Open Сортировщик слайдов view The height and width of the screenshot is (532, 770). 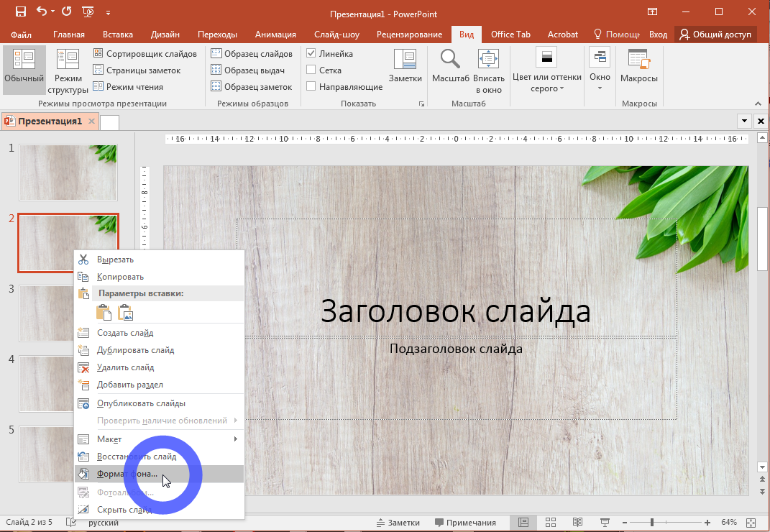[x=145, y=54]
